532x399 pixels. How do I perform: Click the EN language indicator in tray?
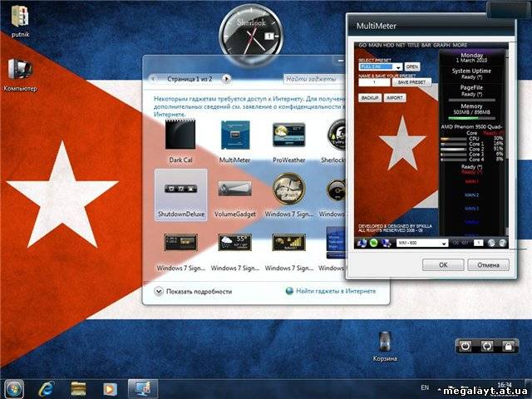425,387
